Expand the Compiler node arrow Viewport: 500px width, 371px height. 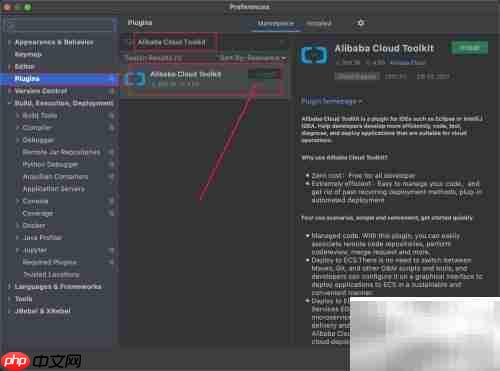click(18, 128)
